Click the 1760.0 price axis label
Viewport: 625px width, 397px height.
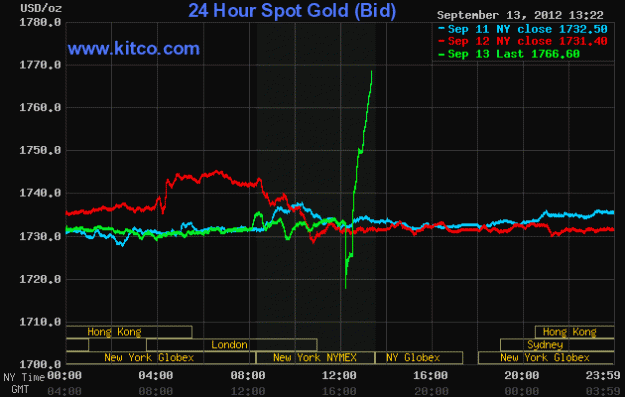pyautogui.click(x=40, y=107)
